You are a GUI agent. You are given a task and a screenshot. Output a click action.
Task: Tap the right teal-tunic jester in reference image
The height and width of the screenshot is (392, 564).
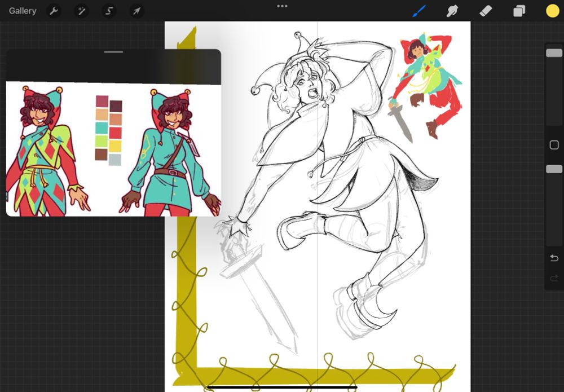169,153
